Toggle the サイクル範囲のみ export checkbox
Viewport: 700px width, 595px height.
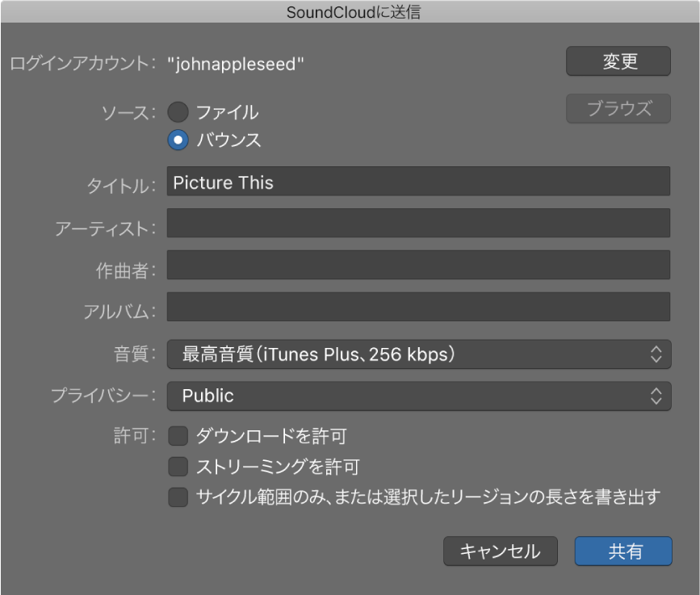[x=178, y=497]
